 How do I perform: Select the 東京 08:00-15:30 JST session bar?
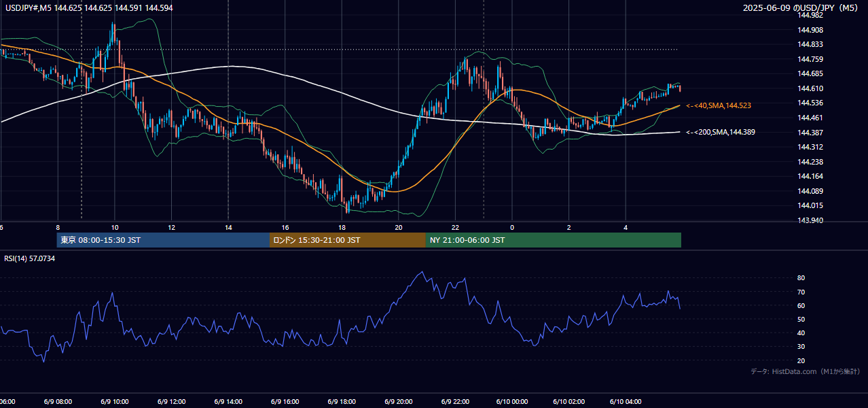[x=163, y=240]
